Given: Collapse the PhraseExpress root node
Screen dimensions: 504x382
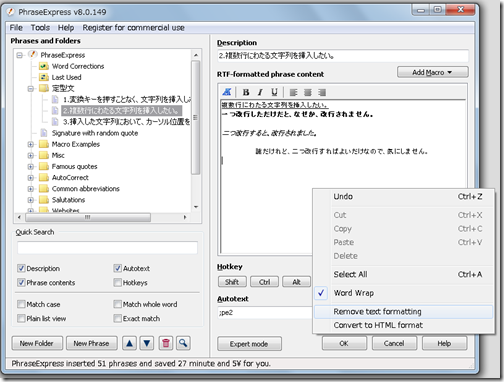Looking at the screenshot, I should click(x=19, y=55).
